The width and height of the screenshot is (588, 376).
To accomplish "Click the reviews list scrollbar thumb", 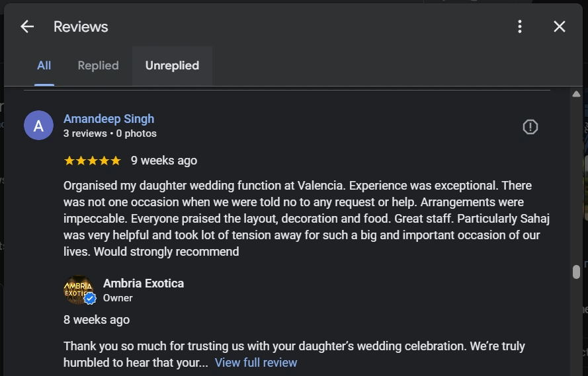I will [x=576, y=272].
